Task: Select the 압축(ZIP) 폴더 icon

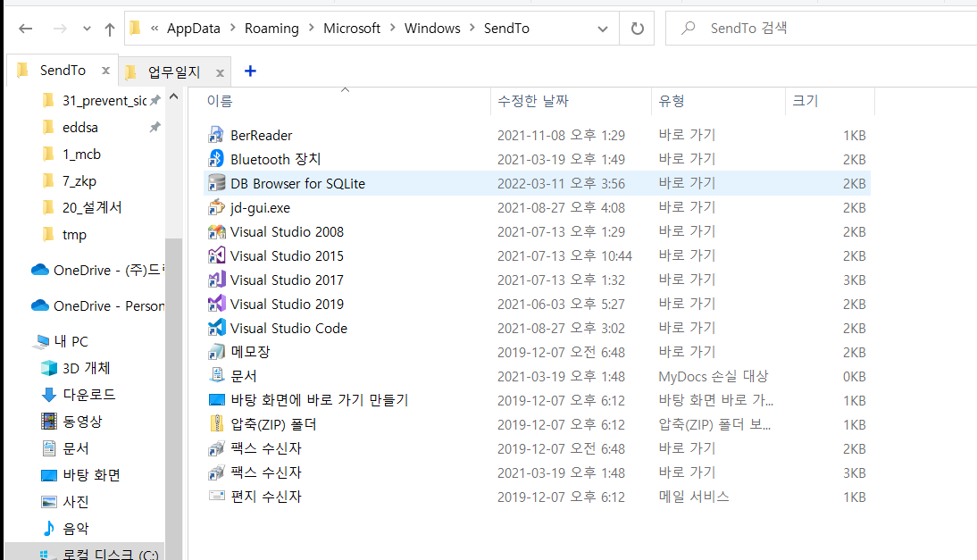Action: pyautogui.click(x=216, y=424)
